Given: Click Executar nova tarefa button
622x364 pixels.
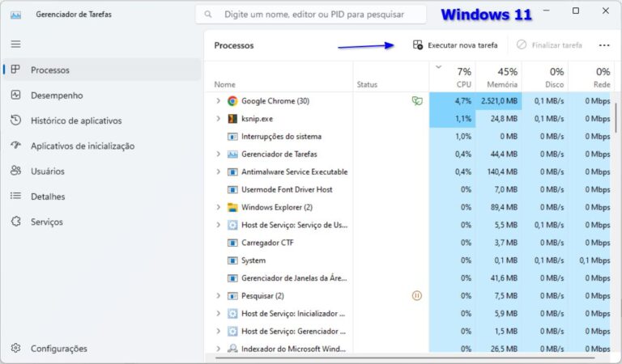Looking at the screenshot, I should point(455,45).
